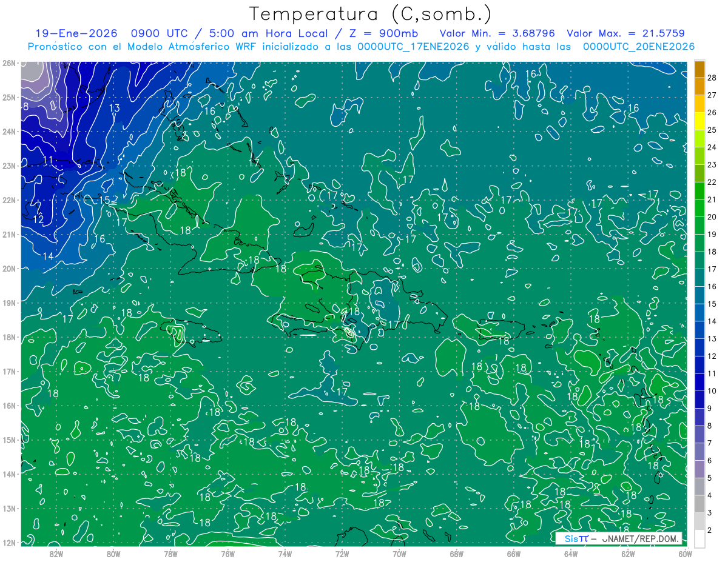The image size is (728, 562).
Task: Click the colorbar label "9"
Action: coord(710,408)
